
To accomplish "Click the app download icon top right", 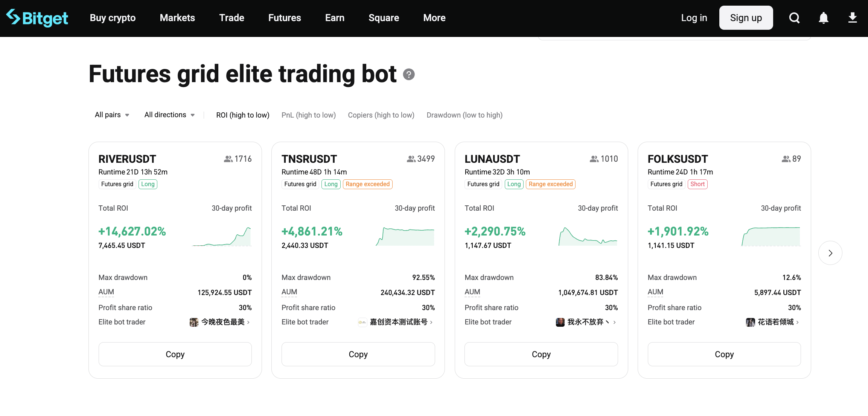I will point(853,17).
